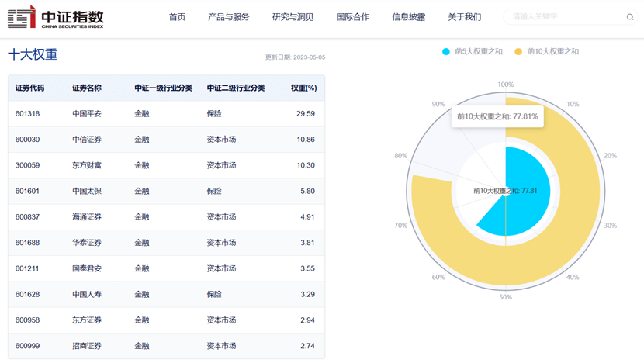Open the 国际合作 menu
The height and width of the screenshot is (363, 644).
(353, 17)
